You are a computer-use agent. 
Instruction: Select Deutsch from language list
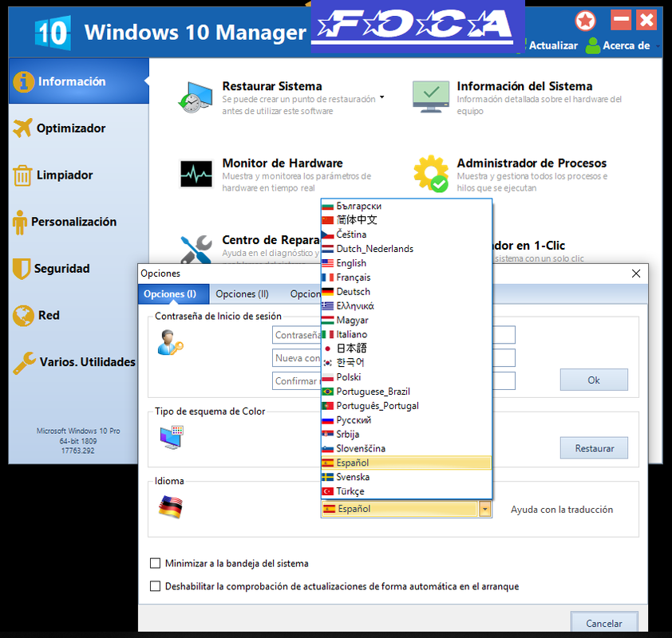tap(406, 292)
